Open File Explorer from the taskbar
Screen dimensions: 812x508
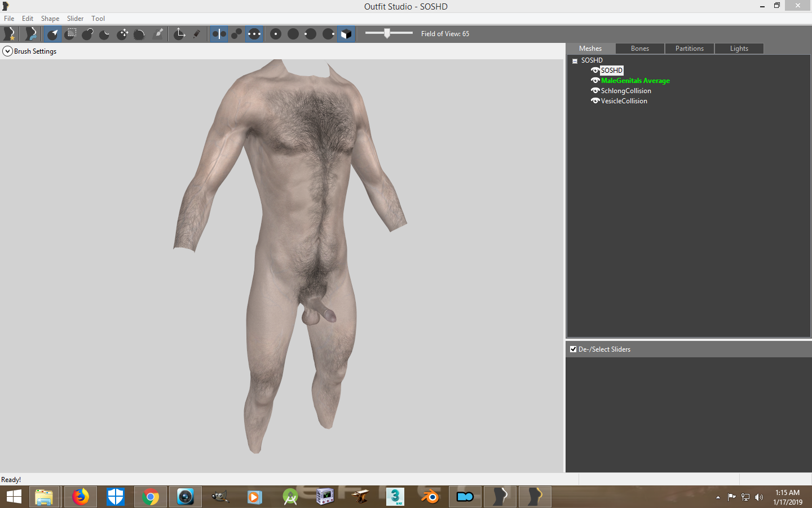(44, 497)
